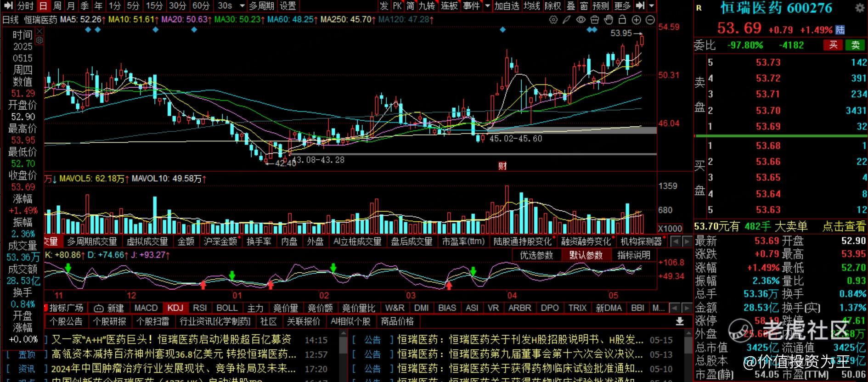
Task: Select the MACD indicator tab
Action: [x=146, y=308]
